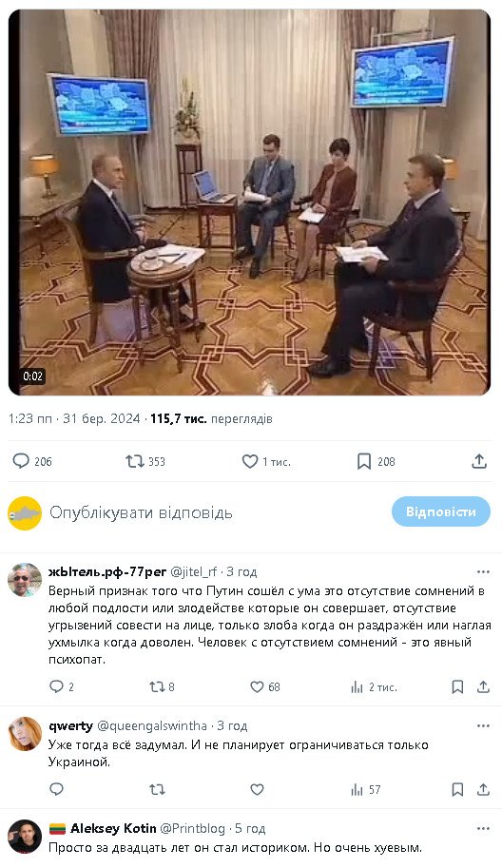The image size is (502, 868).
Task: Repost jitel_rf's reply with 8 reposts
Action: tap(163, 687)
